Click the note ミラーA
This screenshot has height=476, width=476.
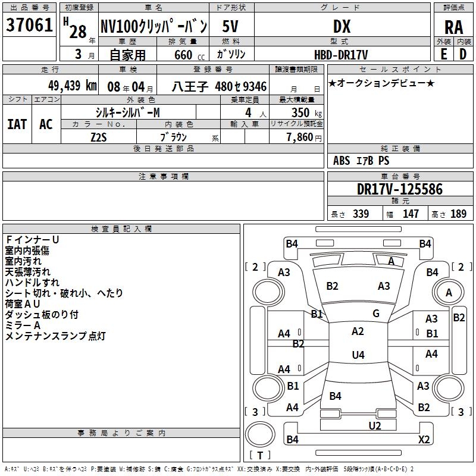pos(23,325)
